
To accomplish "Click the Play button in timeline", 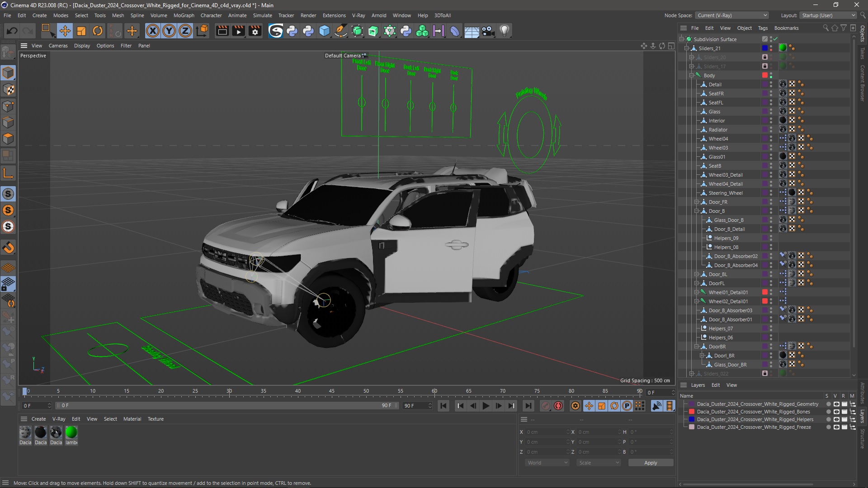I will [x=485, y=406].
